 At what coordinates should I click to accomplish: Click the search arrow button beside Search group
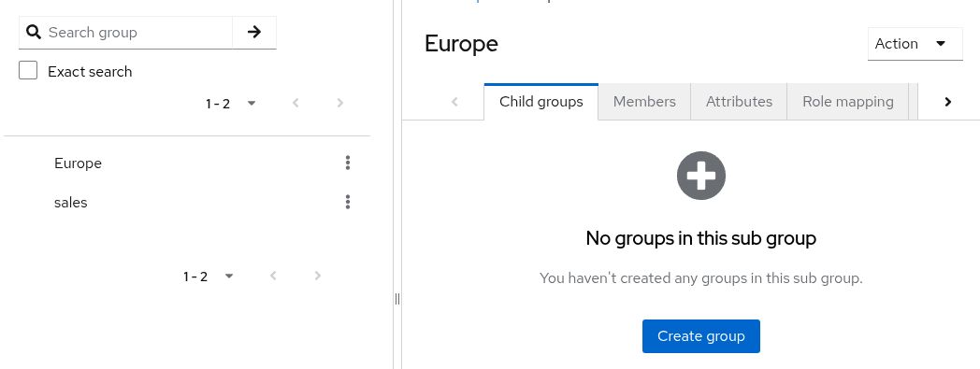click(253, 33)
